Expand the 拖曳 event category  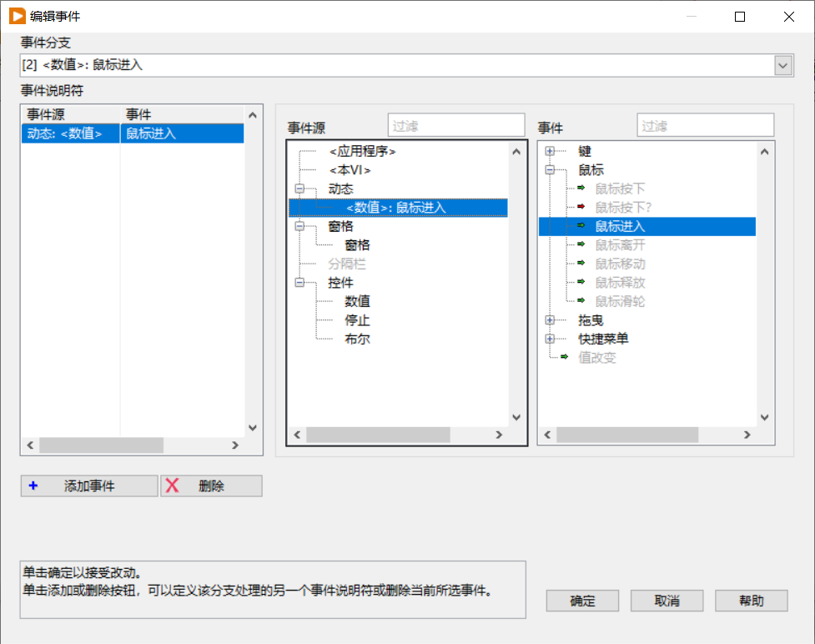click(x=548, y=319)
